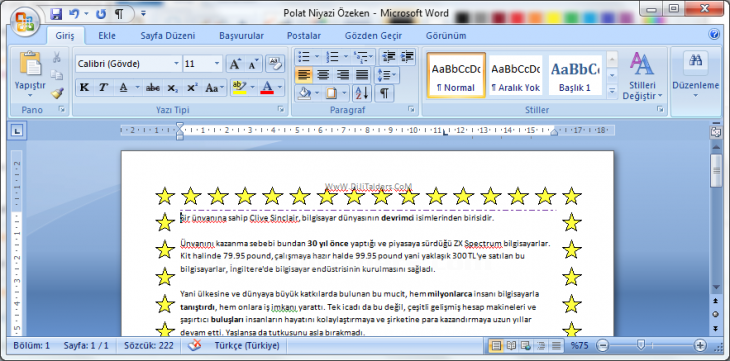Screen dimensions: 730x361
Task: Align text right
Action: [343, 75]
